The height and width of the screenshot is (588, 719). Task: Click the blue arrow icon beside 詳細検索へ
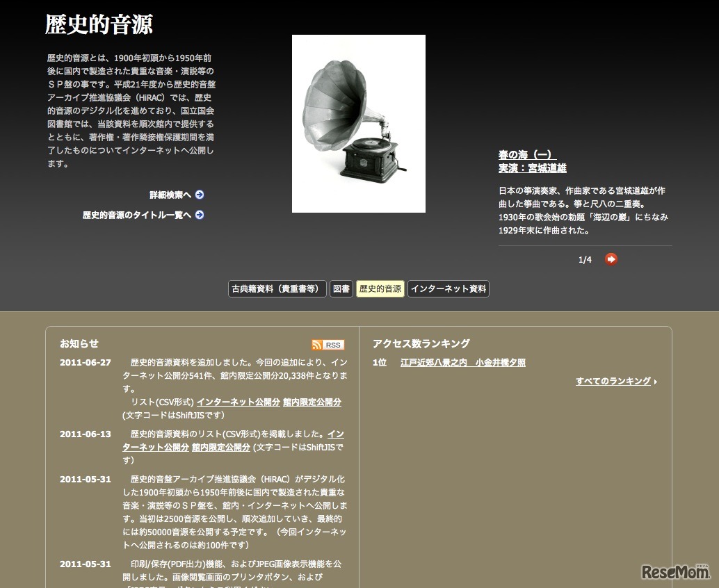coord(200,195)
